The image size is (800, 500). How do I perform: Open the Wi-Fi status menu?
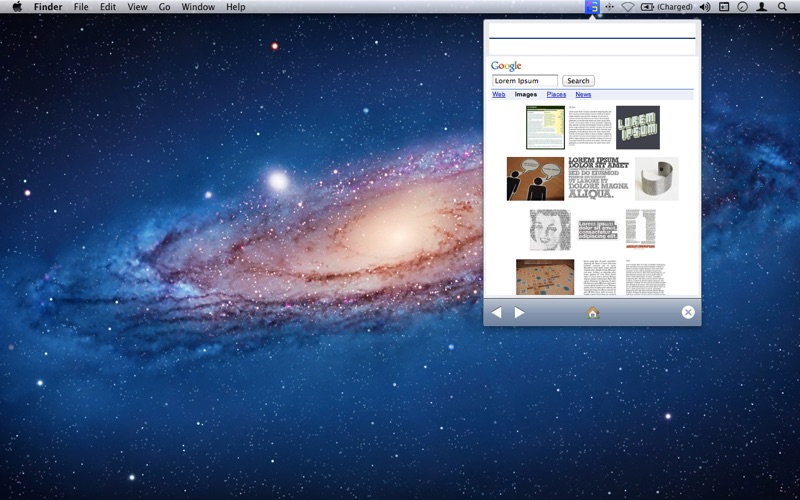point(628,7)
